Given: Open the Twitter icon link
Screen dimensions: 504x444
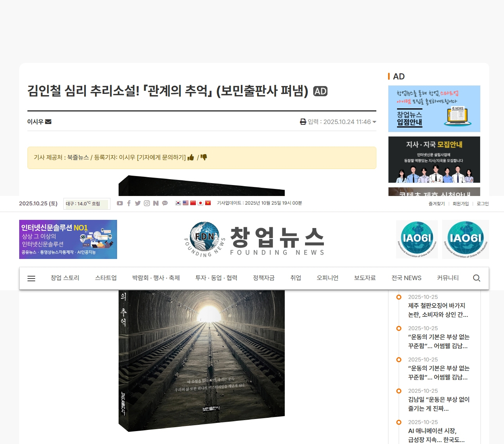Looking at the screenshot, I should (x=138, y=203).
